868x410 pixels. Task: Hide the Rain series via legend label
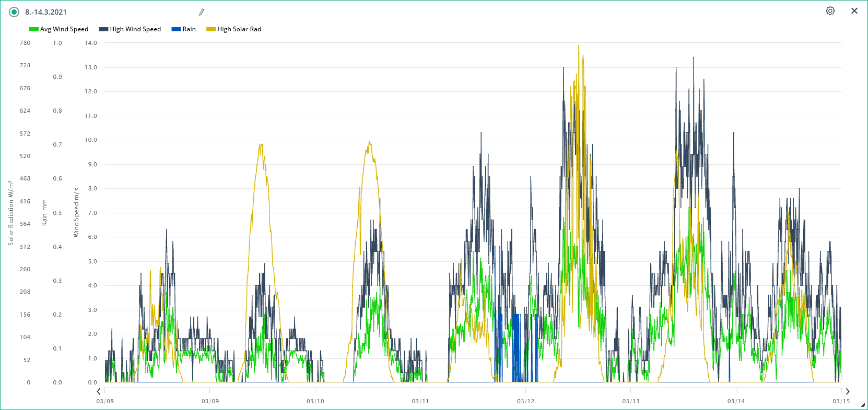pos(189,29)
